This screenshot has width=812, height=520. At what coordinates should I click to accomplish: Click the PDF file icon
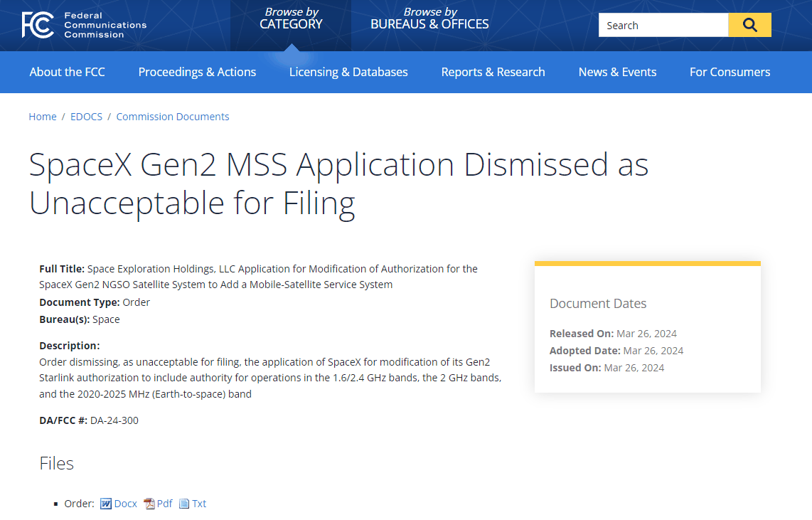tap(149, 504)
